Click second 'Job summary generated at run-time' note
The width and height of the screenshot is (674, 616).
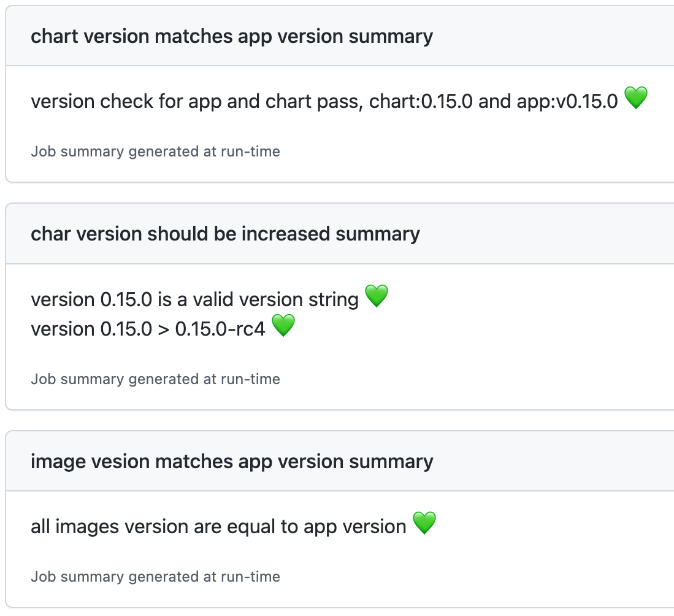click(x=155, y=379)
